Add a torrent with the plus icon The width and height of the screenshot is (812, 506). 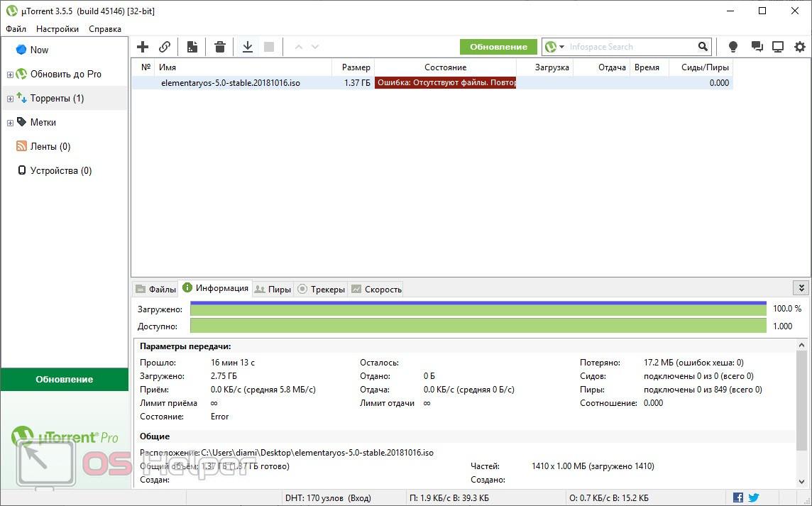[143, 47]
